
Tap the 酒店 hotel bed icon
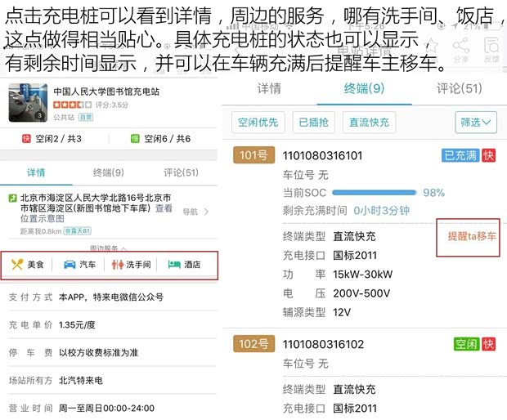174,265
